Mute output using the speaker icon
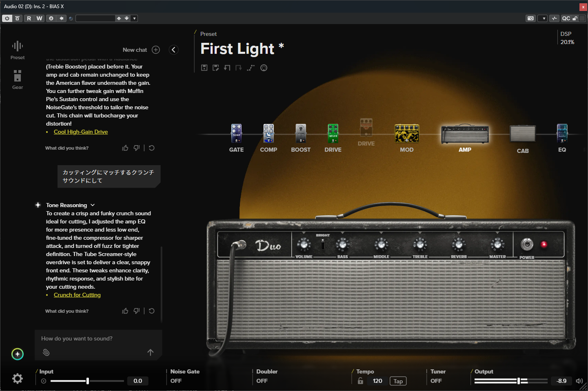Viewport: 588px width, 391px height. click(579, 381)
